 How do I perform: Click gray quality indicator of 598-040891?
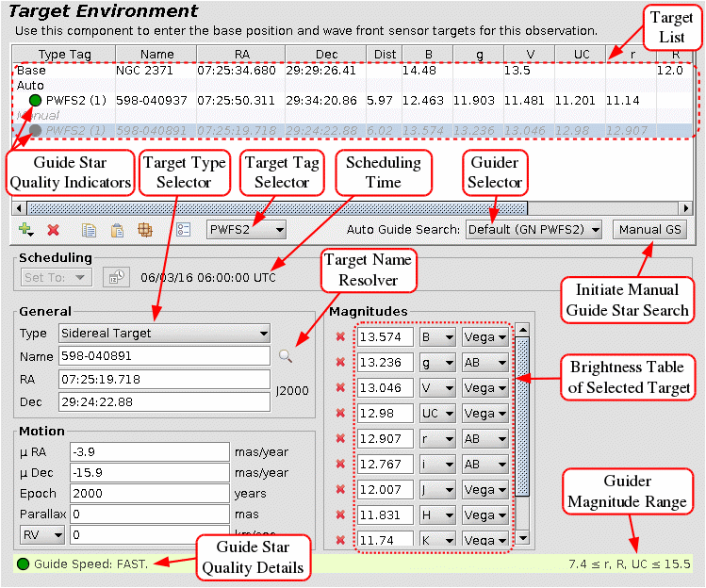click(x=35, y=131)
